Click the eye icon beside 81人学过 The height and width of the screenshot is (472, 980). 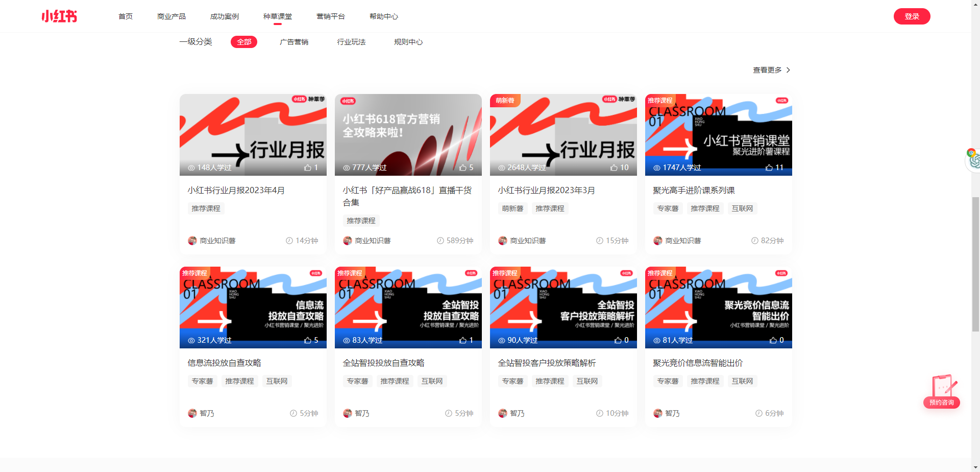tap(657, 340)
